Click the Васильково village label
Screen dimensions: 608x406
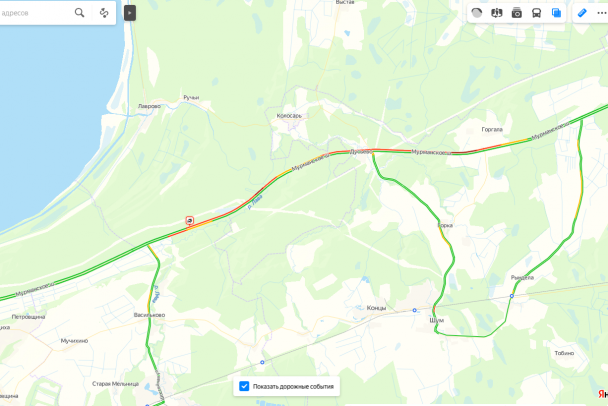[149, 315]
